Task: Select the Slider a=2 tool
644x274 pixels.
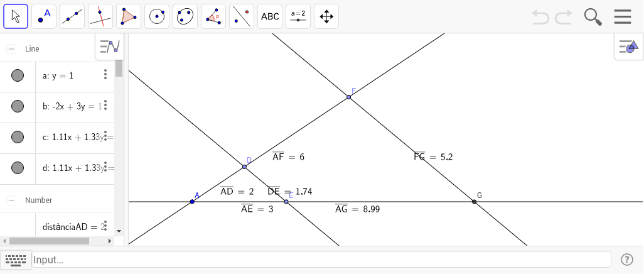Action: [x=298, y=16]
